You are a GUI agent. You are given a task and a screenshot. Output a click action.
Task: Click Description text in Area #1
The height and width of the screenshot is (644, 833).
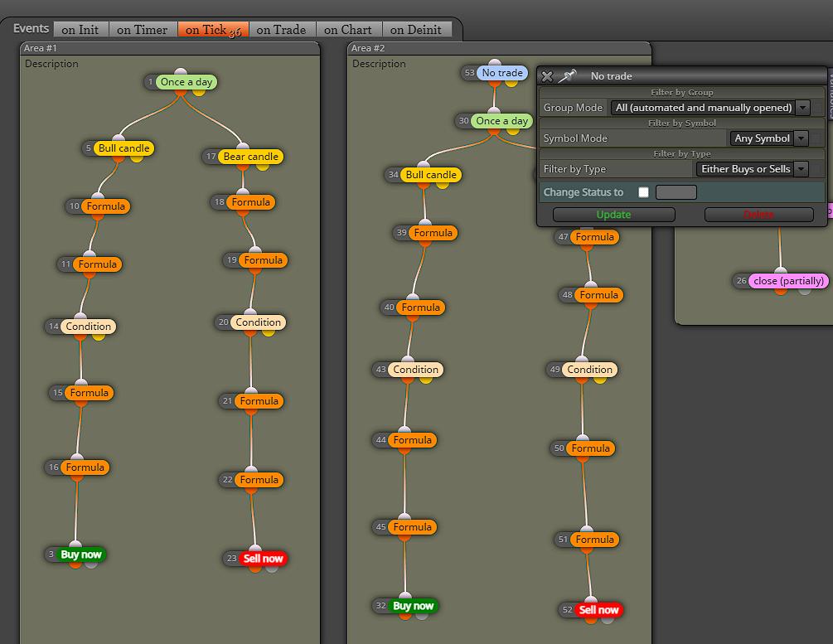point(51,64)
